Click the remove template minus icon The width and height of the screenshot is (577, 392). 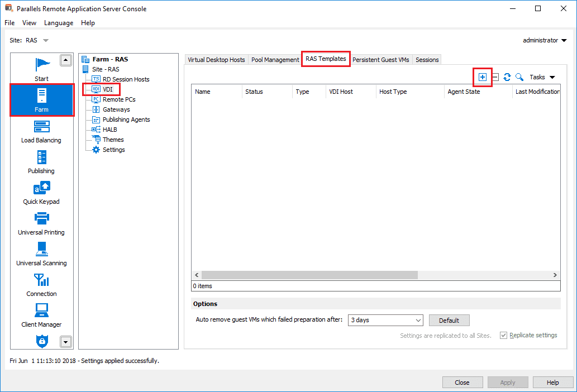pyautogui.click(x=495, y=77)
